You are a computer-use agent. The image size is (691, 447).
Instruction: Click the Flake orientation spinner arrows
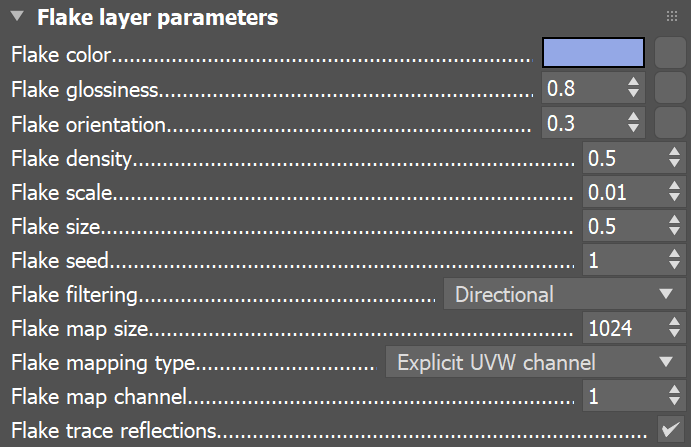[632, 123]
